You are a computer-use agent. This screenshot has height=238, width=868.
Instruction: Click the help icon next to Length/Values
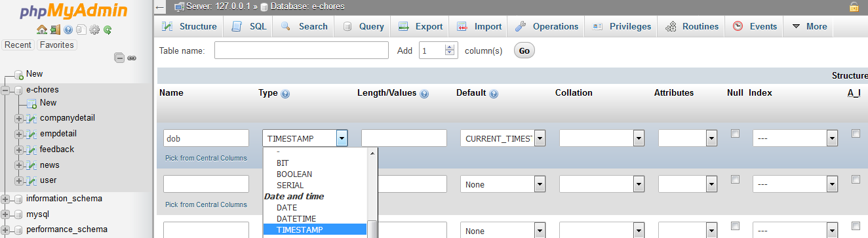point(424,94)
